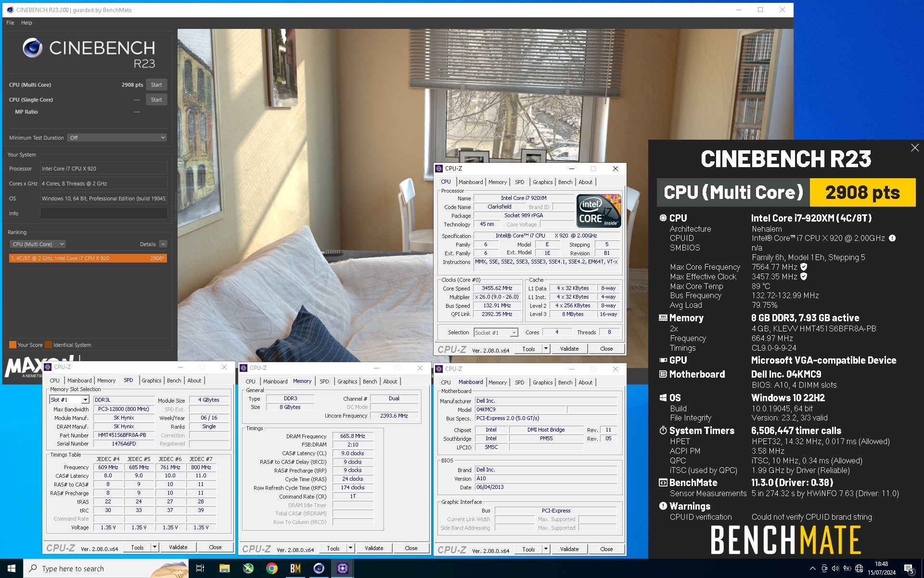Open the Help menu in Cinebench
924x578 pixels.
[26, 23]
